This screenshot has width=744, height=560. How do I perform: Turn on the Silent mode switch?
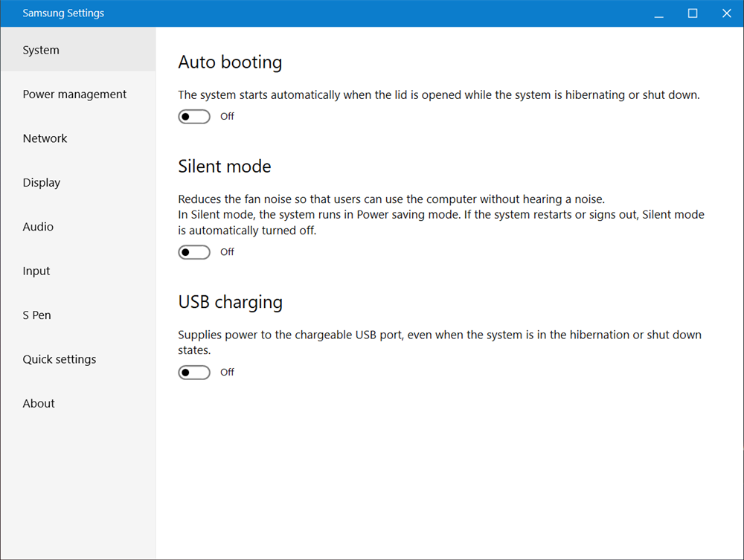[194, 252]
